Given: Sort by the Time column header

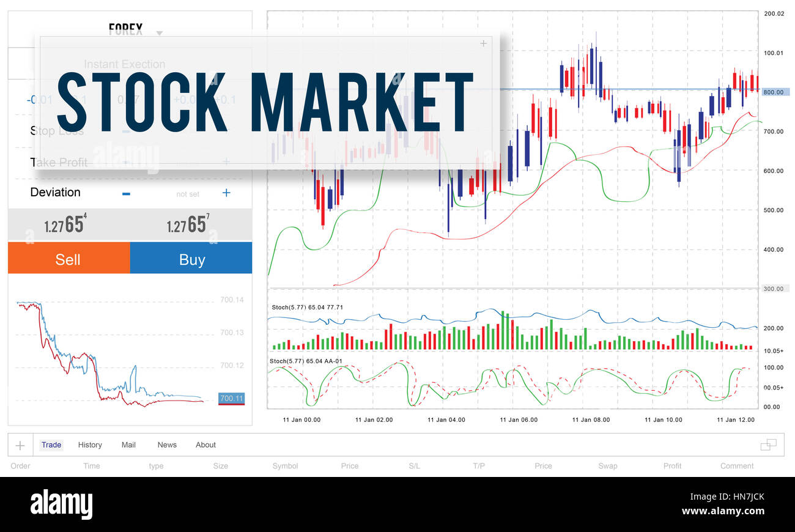Looking at the screenshot, I should pos(92,466).
